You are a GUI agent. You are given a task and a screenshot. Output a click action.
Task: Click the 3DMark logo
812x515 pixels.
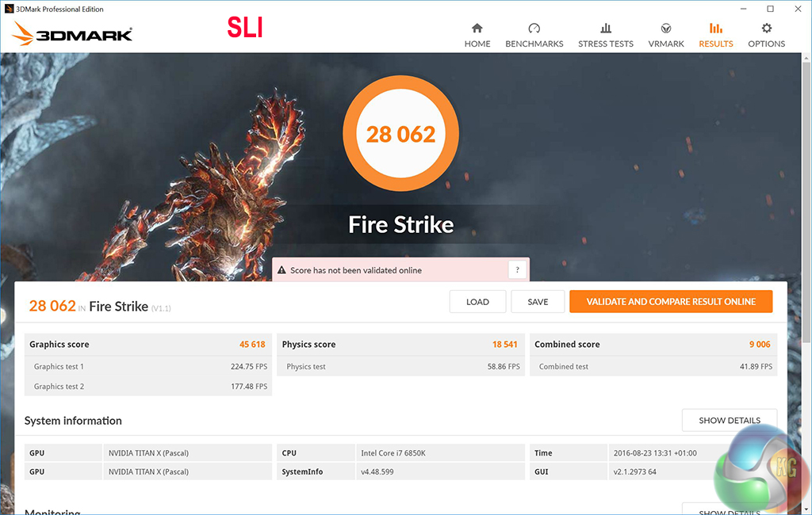click(72, 33)
